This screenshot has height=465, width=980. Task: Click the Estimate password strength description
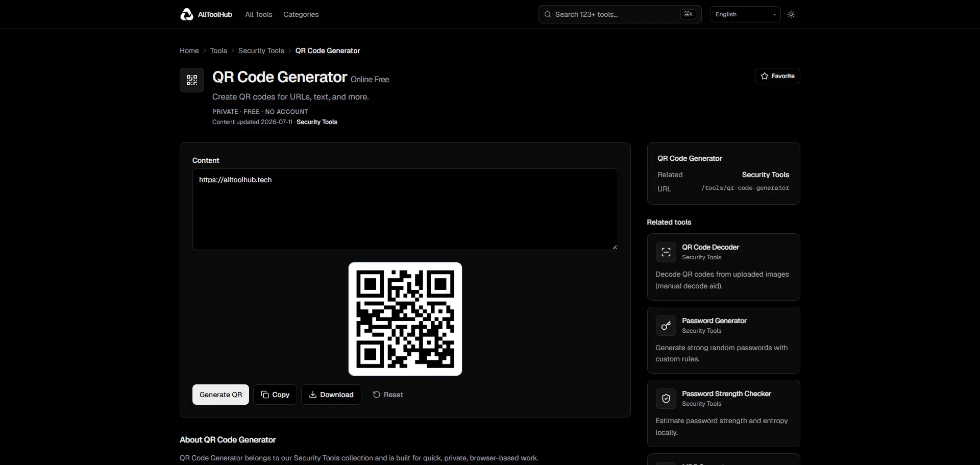(722, 427)
